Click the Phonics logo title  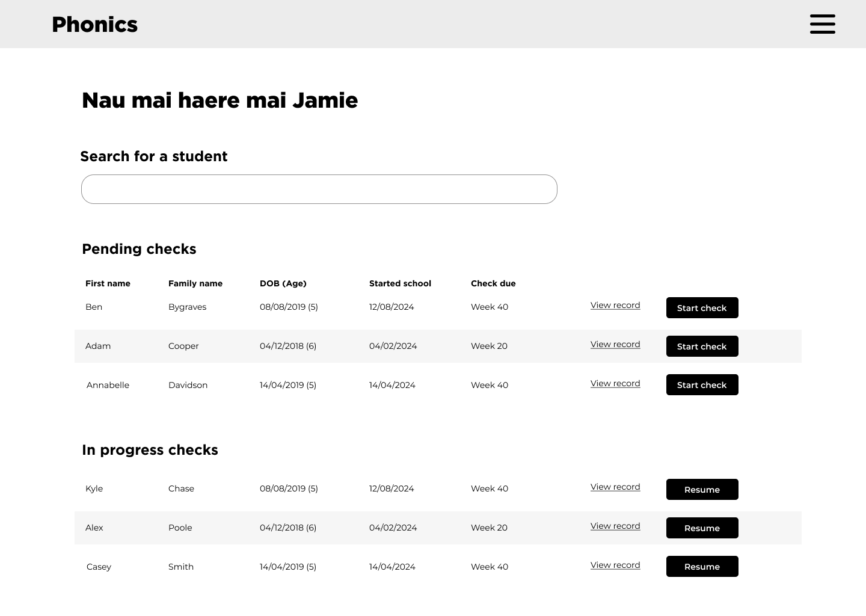[94, 25]
